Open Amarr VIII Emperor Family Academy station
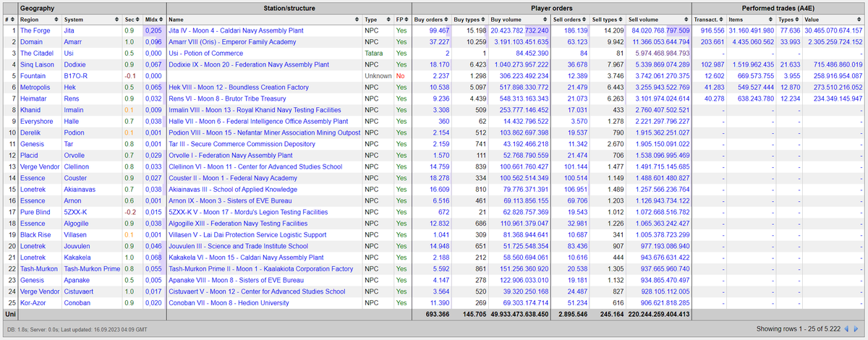The image size is (868, 340). pos(231,43)
